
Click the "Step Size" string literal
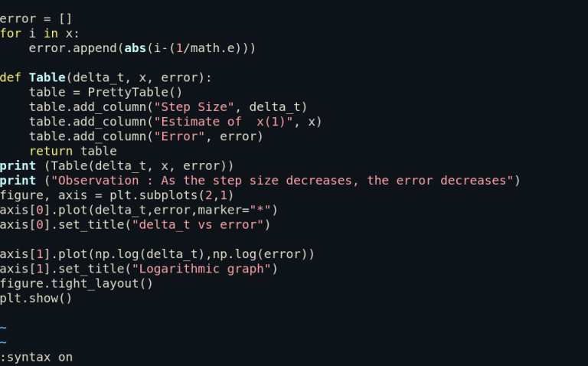pos(194,107)
